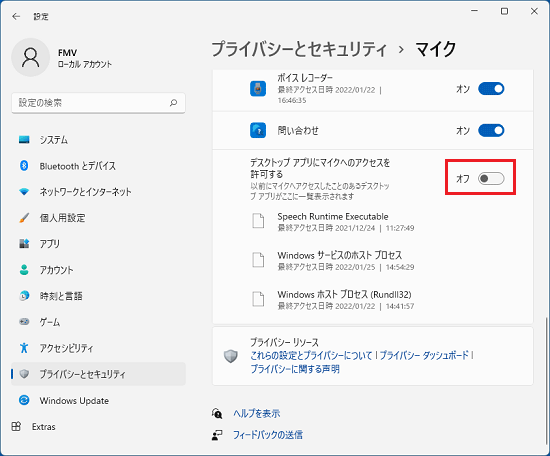The width and height of the screenshot is (550, 456).
Task: Open これらの設定とプライバシーについて link
Action: [311, 355]
